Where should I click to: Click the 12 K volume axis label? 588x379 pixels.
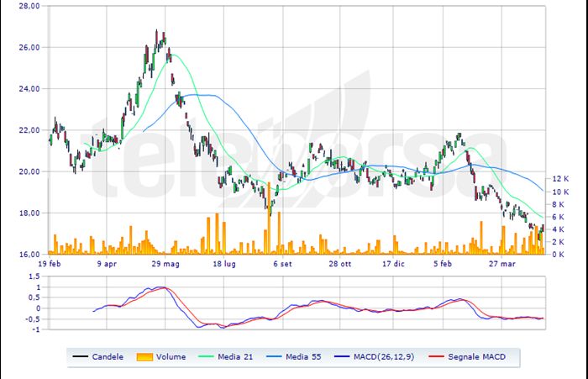[x=560, y=179]
